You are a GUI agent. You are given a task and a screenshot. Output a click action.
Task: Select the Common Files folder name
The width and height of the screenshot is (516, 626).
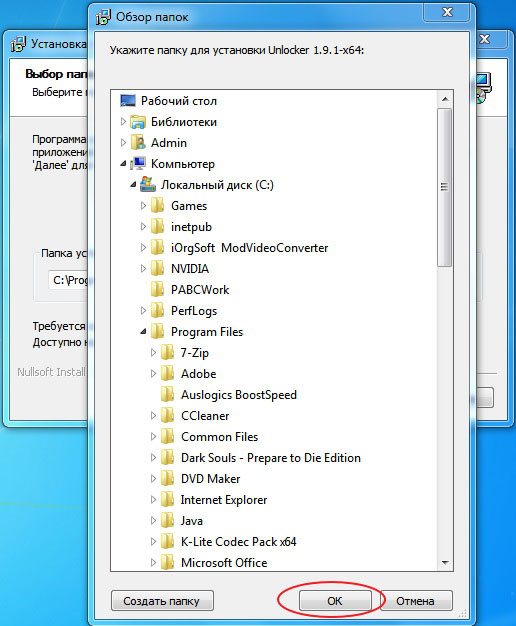(220, 437)
